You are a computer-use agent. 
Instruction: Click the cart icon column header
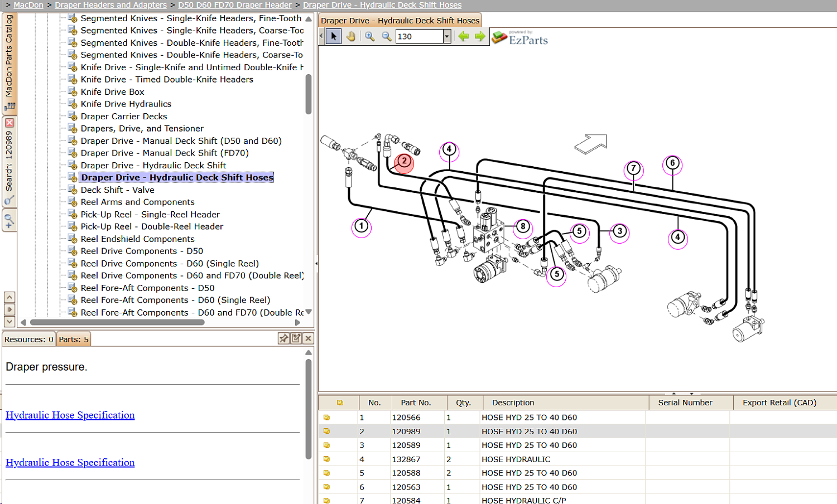pos(340,403)
